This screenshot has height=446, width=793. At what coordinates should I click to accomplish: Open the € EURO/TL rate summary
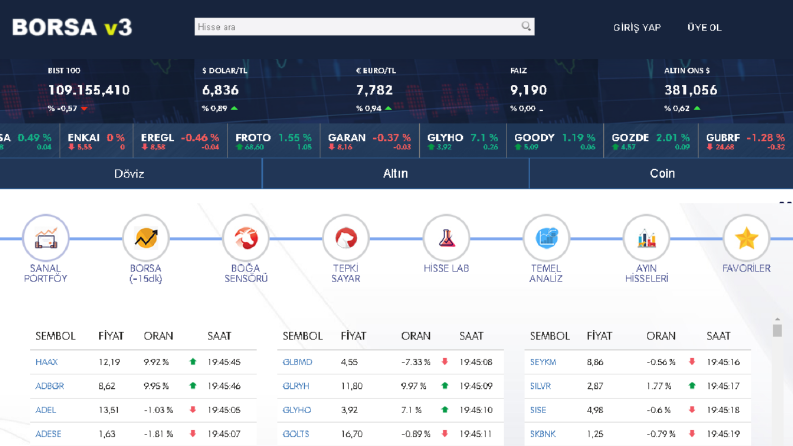(375, 90)
